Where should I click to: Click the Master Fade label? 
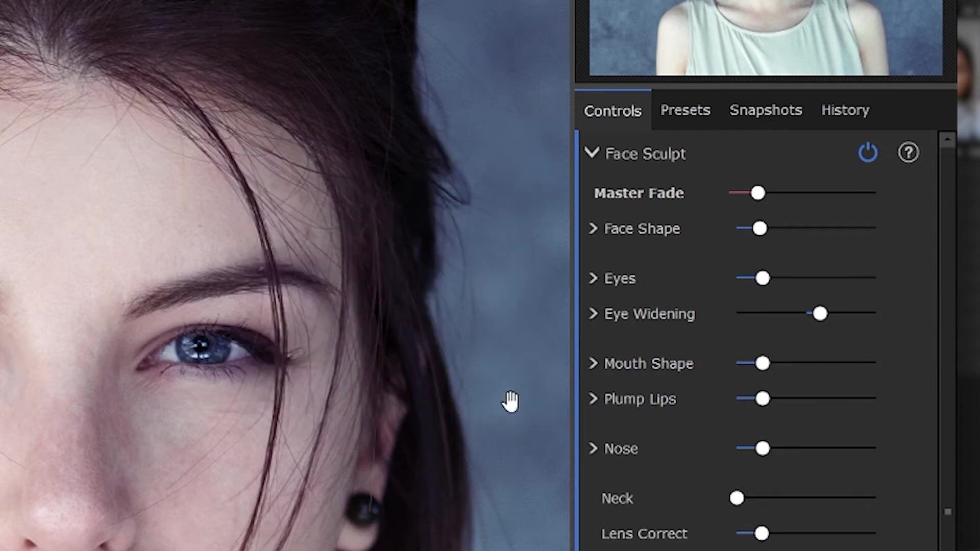tap(639, 193)
